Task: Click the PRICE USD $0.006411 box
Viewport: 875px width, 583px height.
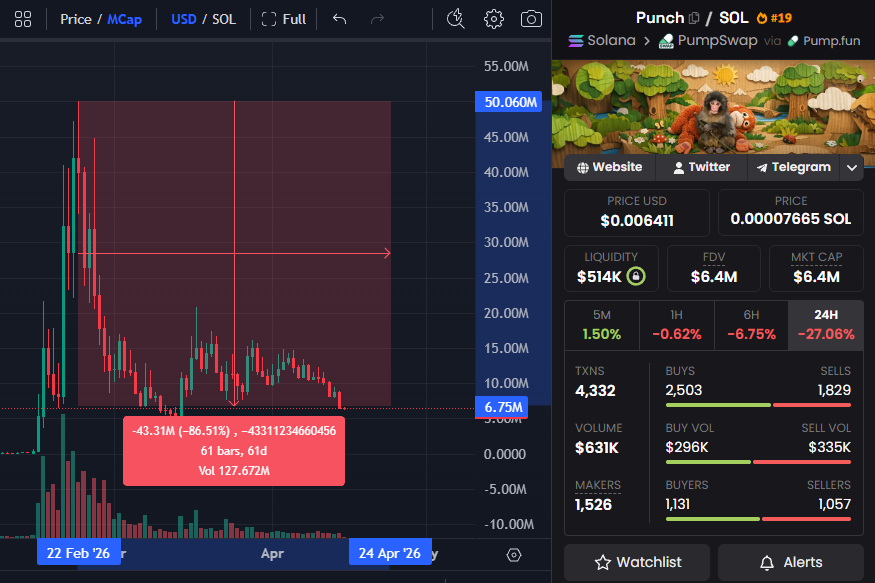Action: pyautogui.click(x=637, y=213)
